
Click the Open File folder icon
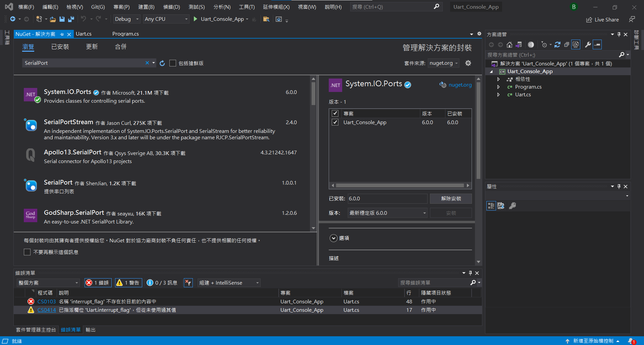(53, 19)
